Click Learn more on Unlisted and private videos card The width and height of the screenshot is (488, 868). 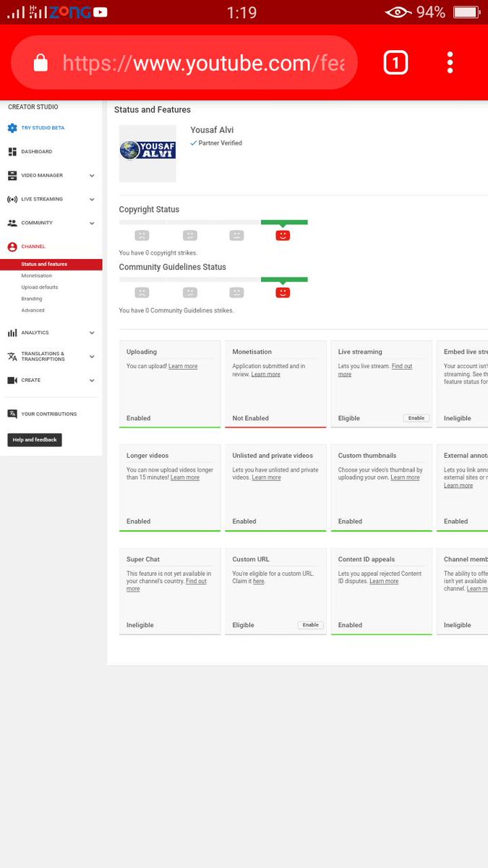coord(266,477)
